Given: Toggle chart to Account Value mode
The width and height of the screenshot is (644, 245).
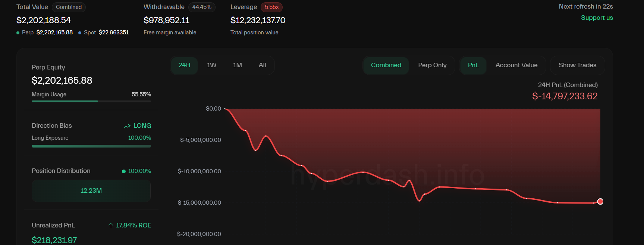Looking at the screenshot, I should (x=516, y=65).
